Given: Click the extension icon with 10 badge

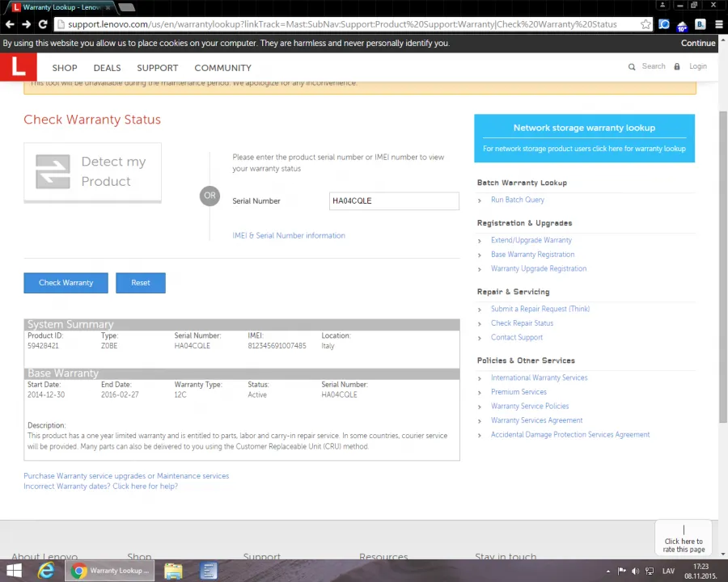Looking at the screenshot, I should (682, 25).
